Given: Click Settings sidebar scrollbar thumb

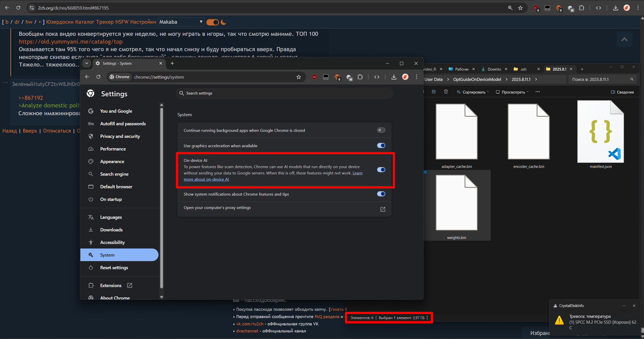Looking at the screenshot, I should pyautogui.click(x=162, y=198).
